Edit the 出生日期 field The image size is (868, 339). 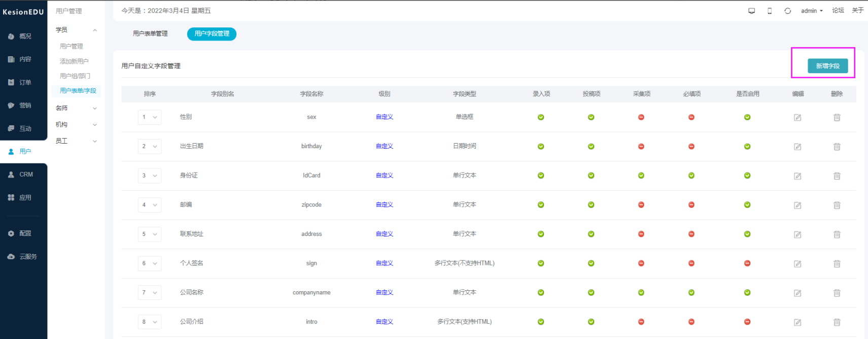pos(797,147)
